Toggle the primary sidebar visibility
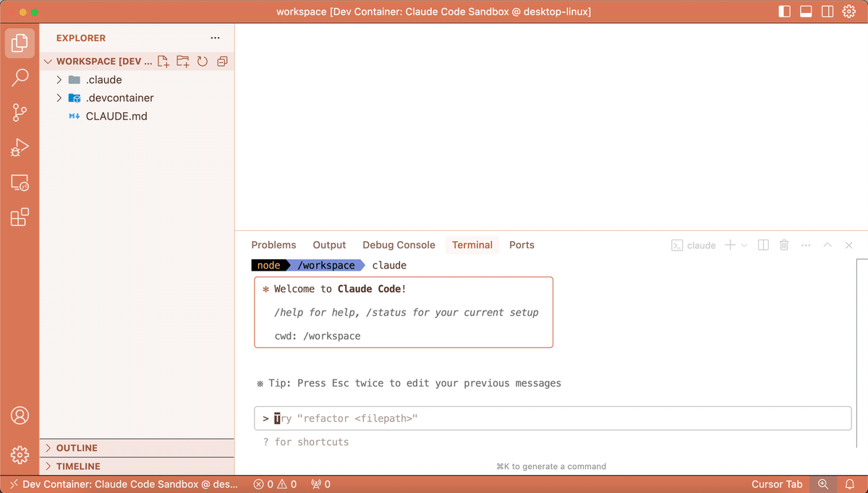Screen dimensions: 868x493 [x=784, y=12]
